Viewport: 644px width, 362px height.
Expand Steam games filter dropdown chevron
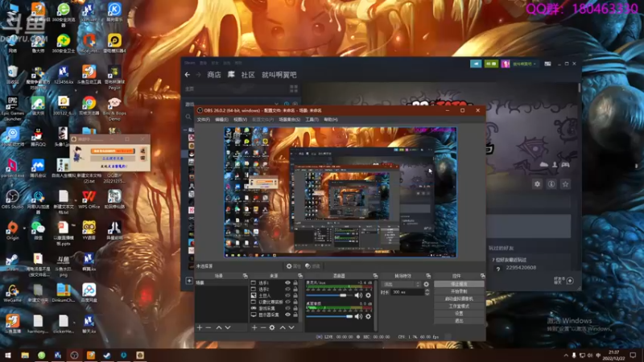coord(276,105)
